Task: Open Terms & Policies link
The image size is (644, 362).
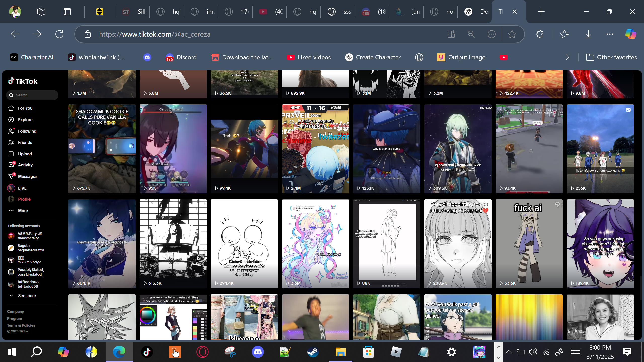Action: click(x=21, y=325)
